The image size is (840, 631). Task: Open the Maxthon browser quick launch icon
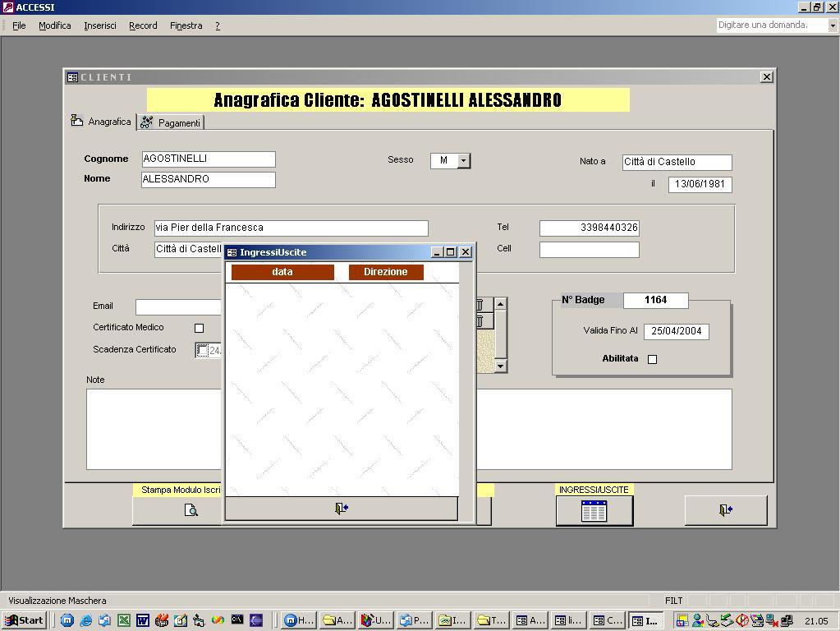tap(67, 620)
